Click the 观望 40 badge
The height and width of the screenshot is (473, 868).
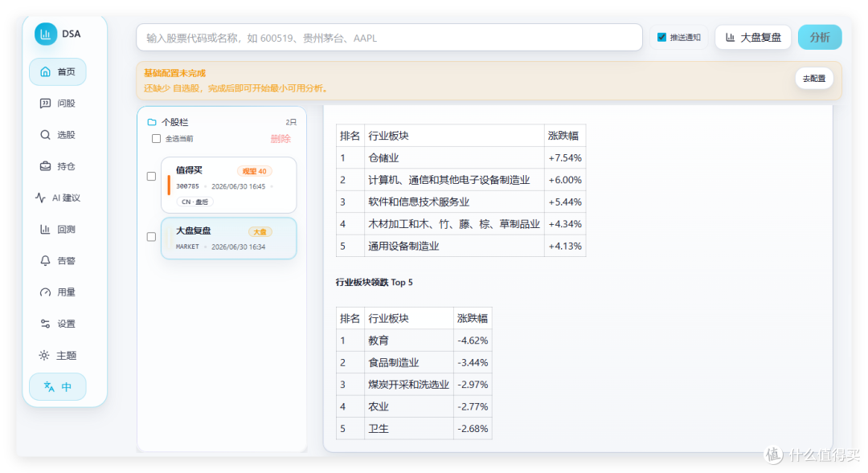(x=255, y=172)
